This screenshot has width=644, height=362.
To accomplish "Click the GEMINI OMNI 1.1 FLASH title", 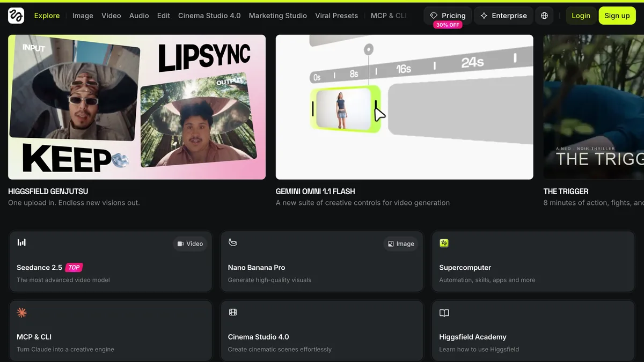I will (315, 191).
